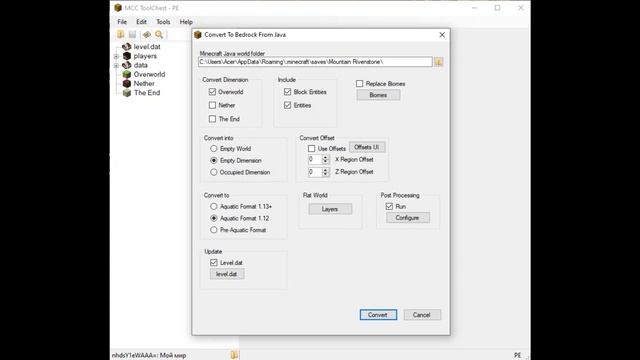Decrease the X Region Offset value
The height and width of the screenshot is (360, 640).
[x=325, y=162]
